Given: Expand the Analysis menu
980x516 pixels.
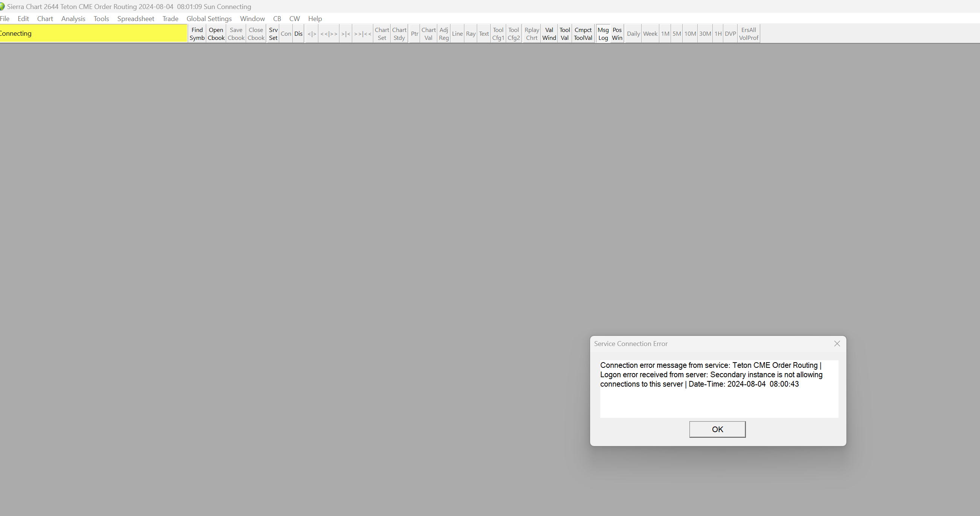Looking at the screenshot, I should tap(73, 19).
